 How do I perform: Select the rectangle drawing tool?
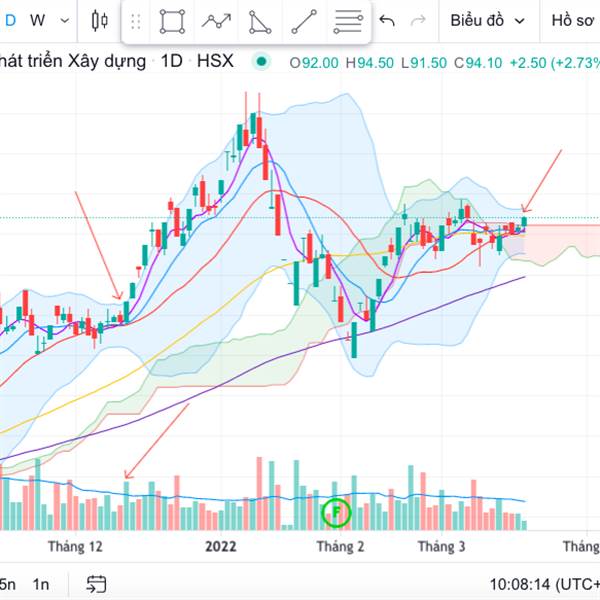tap(172, 21)
